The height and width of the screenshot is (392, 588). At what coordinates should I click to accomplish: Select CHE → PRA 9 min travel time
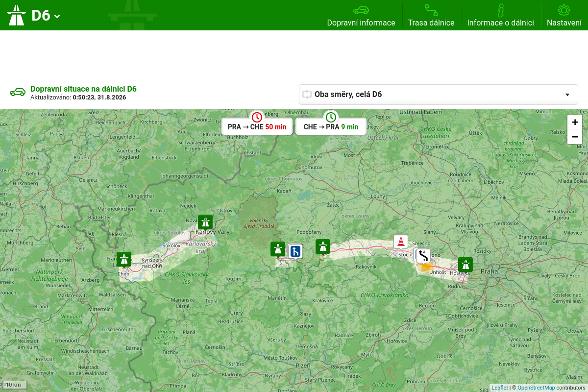pyautogui.click(x=331, y=126)
